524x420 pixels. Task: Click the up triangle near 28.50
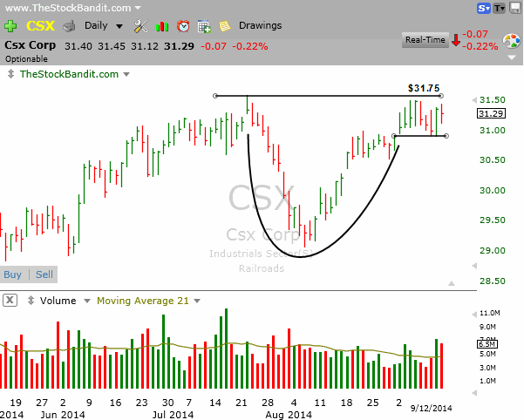pyautogui.click(x=452, y=283)
